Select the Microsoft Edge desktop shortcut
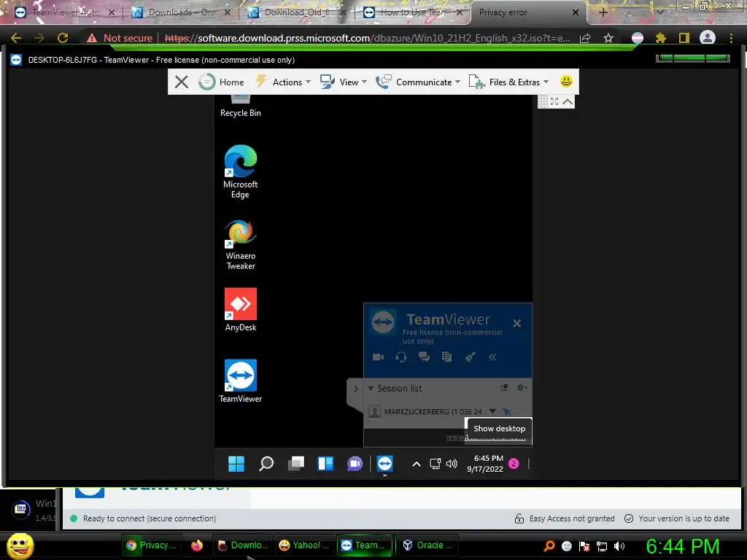The width and height of the screenshot is (747, 560). click(241, 172)
